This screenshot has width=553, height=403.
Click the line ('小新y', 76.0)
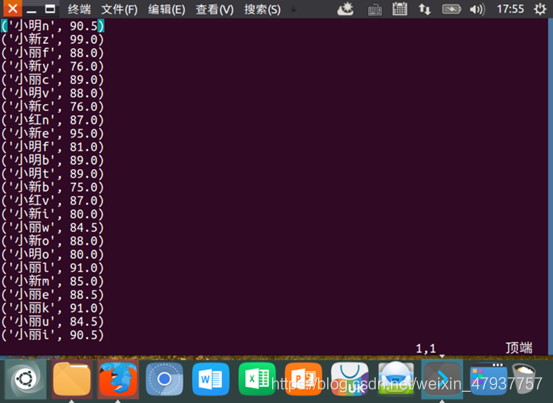pyautogui.click(x=53, y=66)
